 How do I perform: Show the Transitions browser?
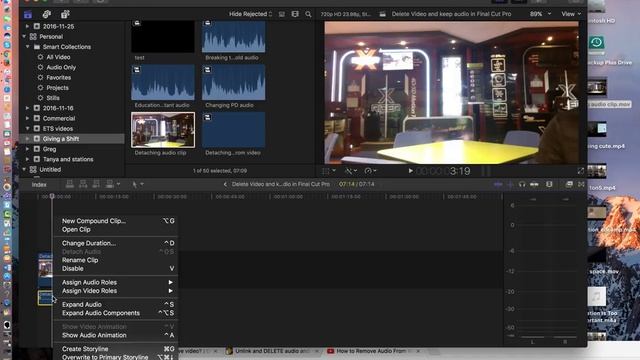[581, 184]
